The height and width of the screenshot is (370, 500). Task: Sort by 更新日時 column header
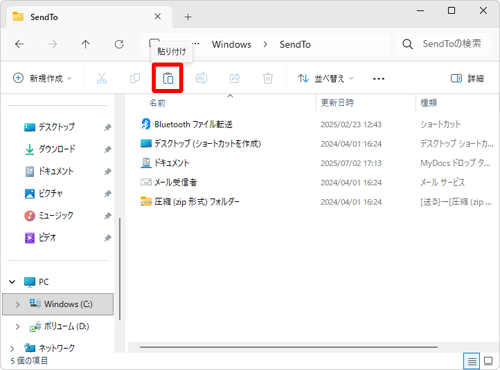(337, 103)
